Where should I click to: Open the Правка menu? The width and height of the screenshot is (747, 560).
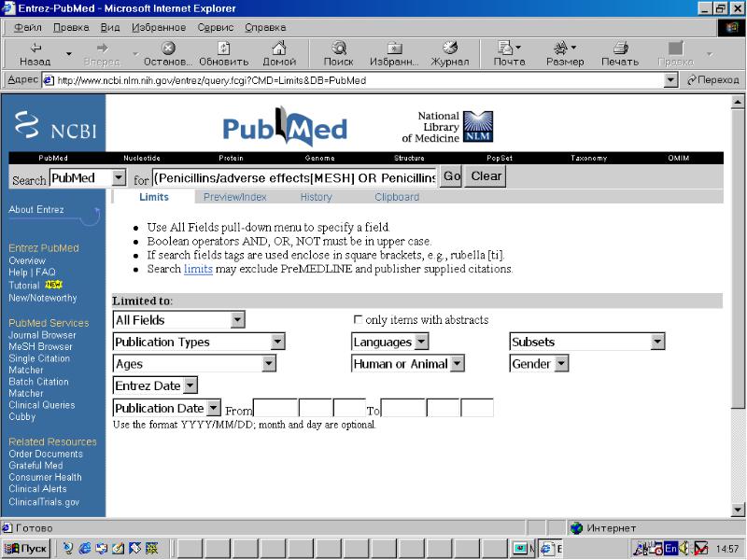[x=71, y=27]
